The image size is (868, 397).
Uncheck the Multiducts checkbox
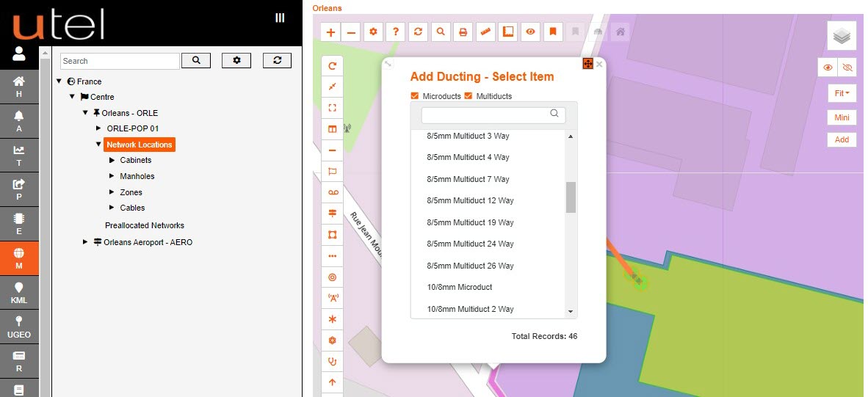point(469,95)
